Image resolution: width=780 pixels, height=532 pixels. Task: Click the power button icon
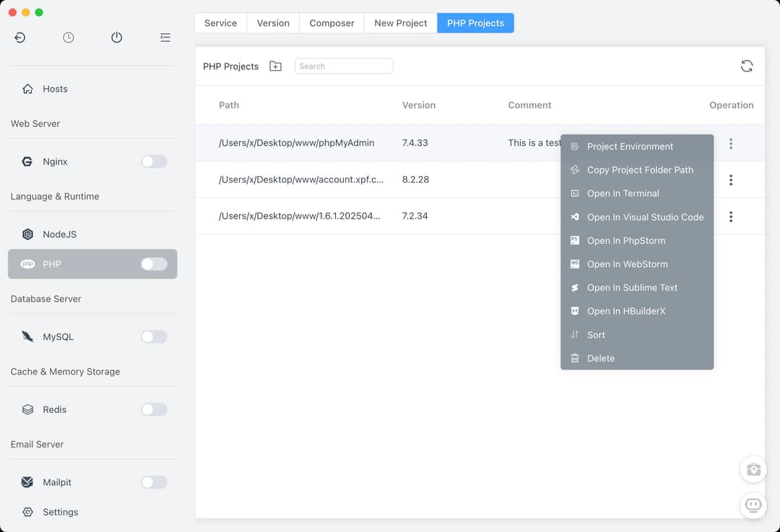[116, 38]
